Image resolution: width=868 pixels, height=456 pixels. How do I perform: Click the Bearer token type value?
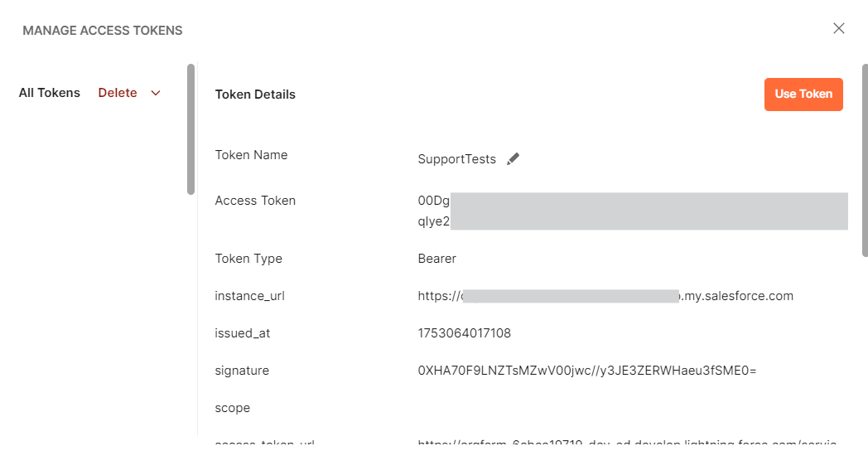pos(437,259)
